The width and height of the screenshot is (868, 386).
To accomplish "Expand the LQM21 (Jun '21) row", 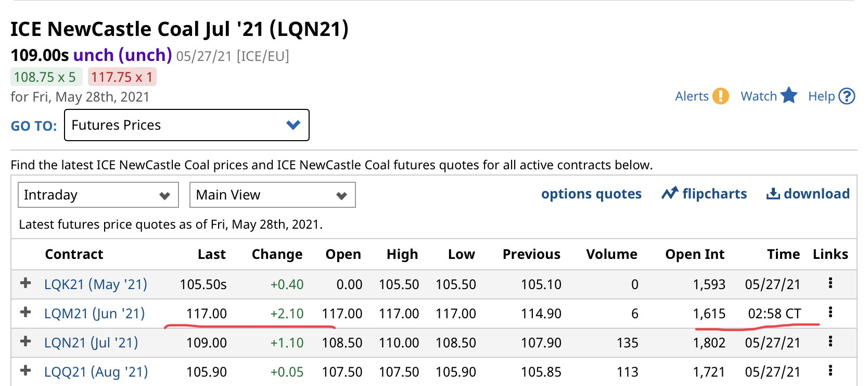I will tap(25, 313).
